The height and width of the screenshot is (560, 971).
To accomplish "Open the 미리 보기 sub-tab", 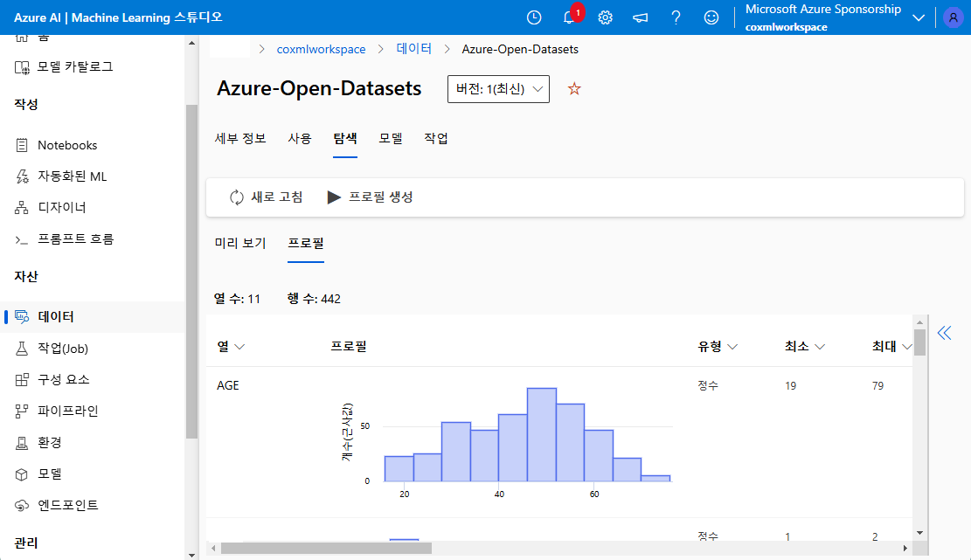I will click(x=240, y=243).
